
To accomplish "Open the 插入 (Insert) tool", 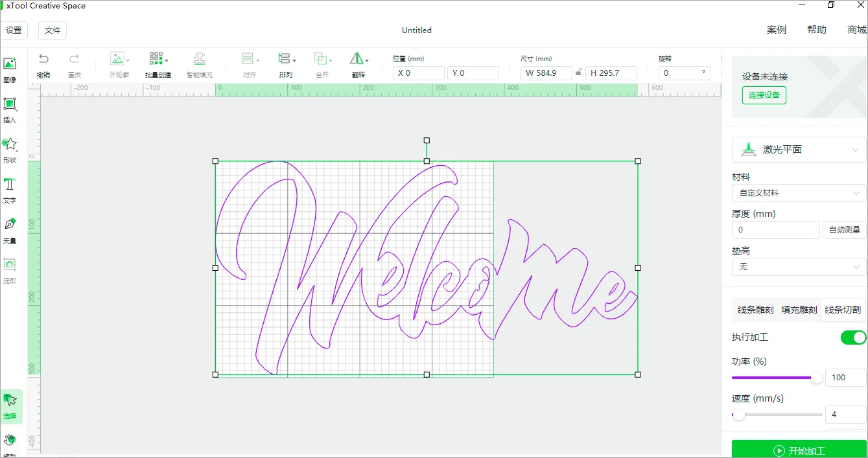I will pyautogui.click(x=10, y=110).
